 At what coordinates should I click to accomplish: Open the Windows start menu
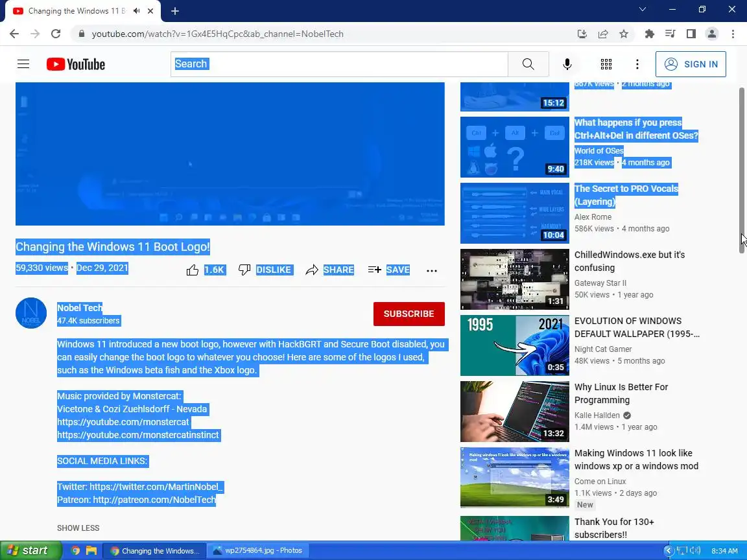click(30, 550)
